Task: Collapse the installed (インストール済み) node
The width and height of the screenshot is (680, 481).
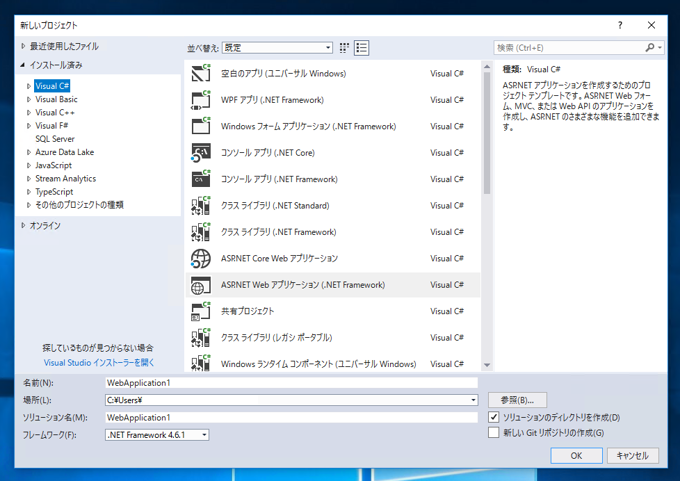Action: (x=23, y=65)
